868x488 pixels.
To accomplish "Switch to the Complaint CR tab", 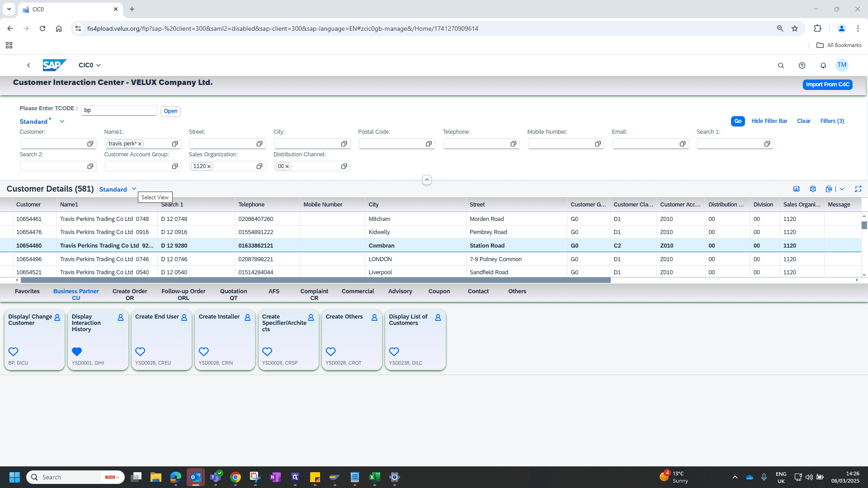I will click(x=314, y=295).
